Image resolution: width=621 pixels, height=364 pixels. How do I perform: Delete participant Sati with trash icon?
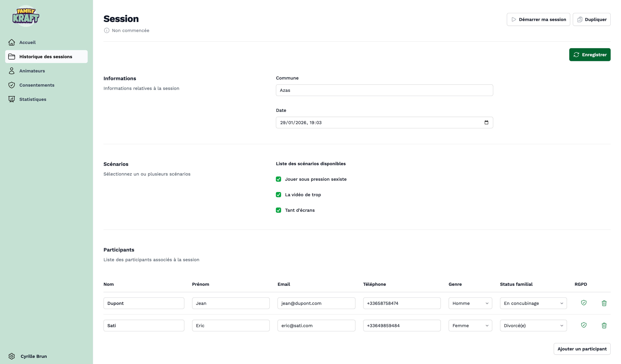coord(604,326)
